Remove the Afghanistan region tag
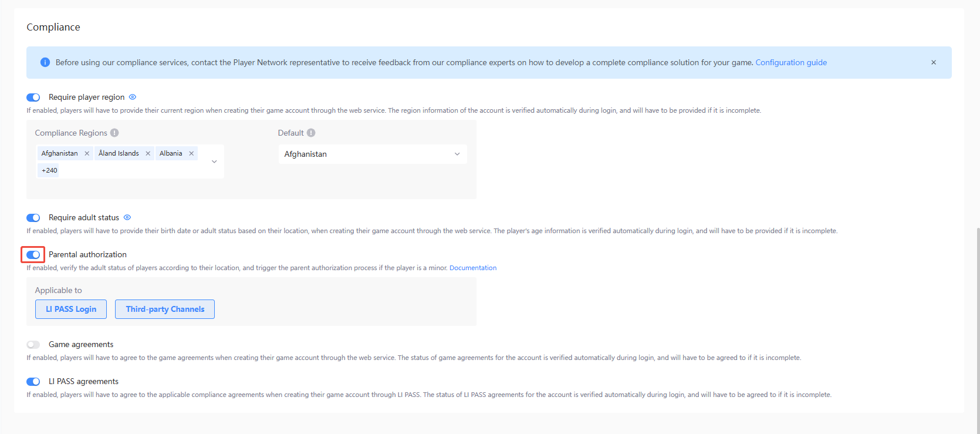 [87, 153]
